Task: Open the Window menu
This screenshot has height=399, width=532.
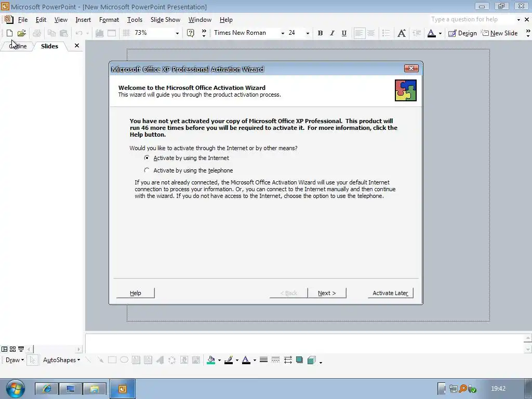Action: tap(200, 20)
